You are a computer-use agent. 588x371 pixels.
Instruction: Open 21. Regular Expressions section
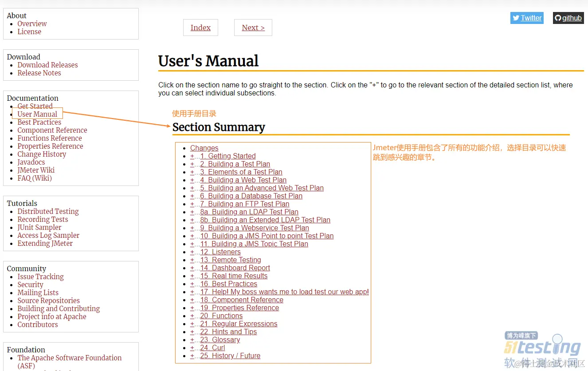tap(239, 324)
